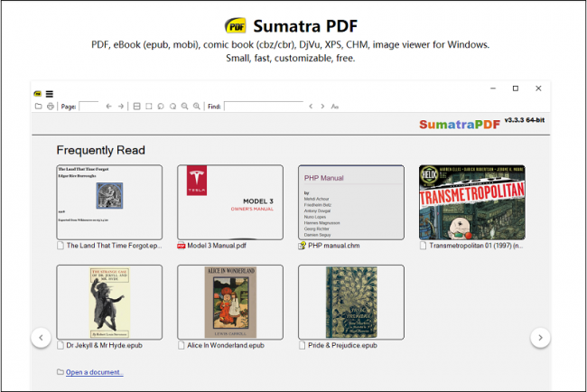Go to previous page arrow in toolbar
The image size is (587, 392).
(109, 107)
